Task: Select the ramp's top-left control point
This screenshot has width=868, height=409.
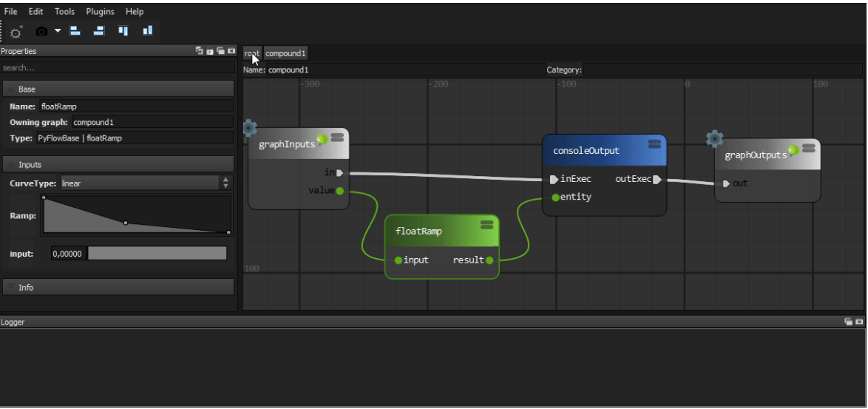Action: (x=44, y=197)
